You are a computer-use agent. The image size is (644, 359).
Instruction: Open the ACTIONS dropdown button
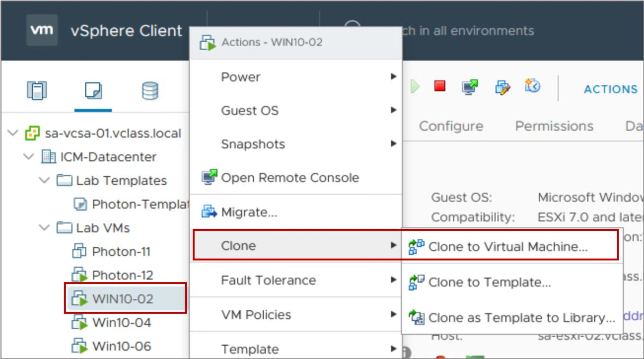pyautogui.click(x=610, y=89)
